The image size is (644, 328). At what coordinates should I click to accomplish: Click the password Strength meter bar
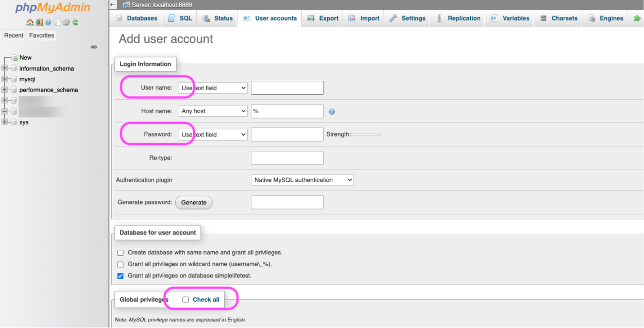click(366, 134)
